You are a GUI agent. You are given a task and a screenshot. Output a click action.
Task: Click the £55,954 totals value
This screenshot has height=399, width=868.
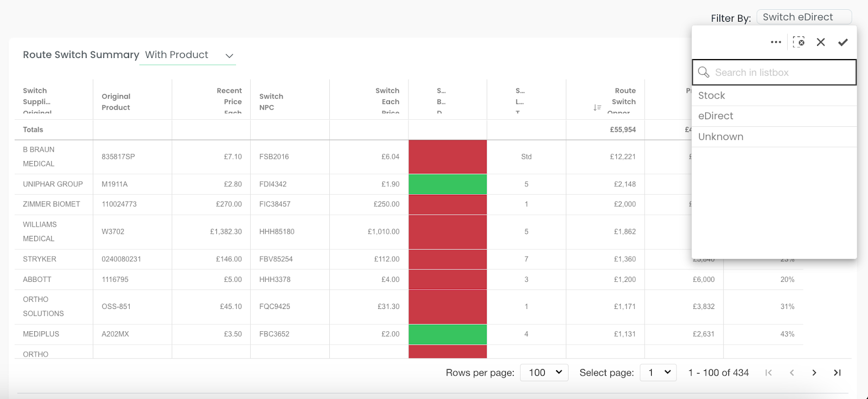point(623,130)
